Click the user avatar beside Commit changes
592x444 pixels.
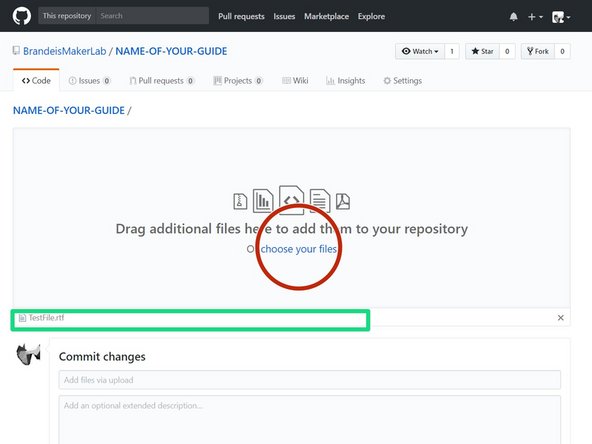(28, 354)
